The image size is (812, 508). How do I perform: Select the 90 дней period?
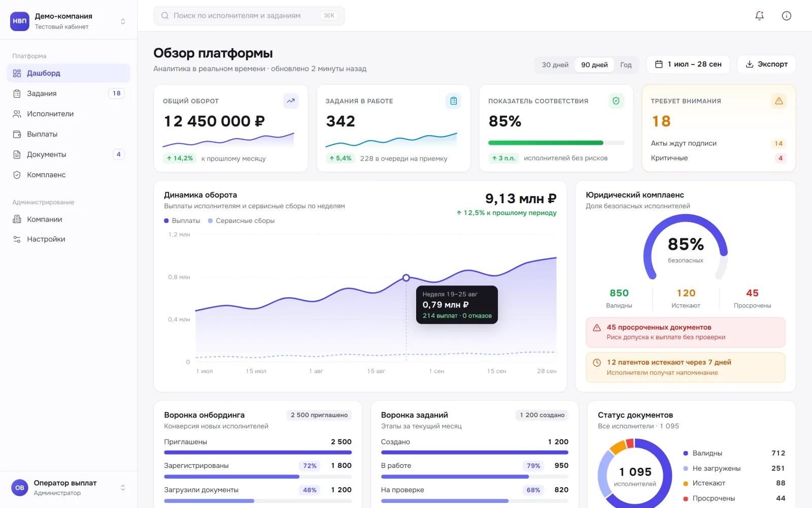click(x=594, y=65)
